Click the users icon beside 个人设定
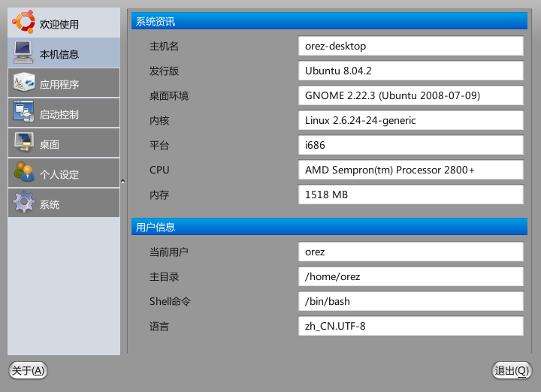The width and height of the screenshot is (541, 392). pyautogui.click(x=23, y=172)
